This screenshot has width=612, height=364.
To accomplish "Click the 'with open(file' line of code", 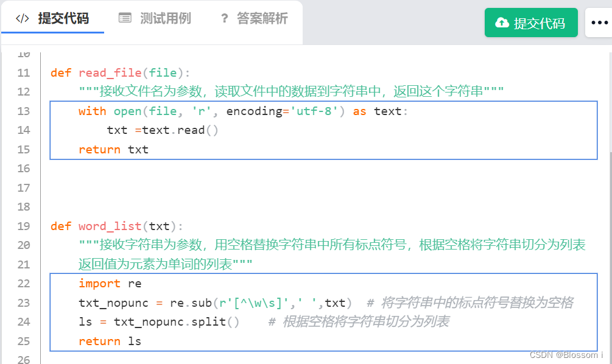I will (243, 111).
